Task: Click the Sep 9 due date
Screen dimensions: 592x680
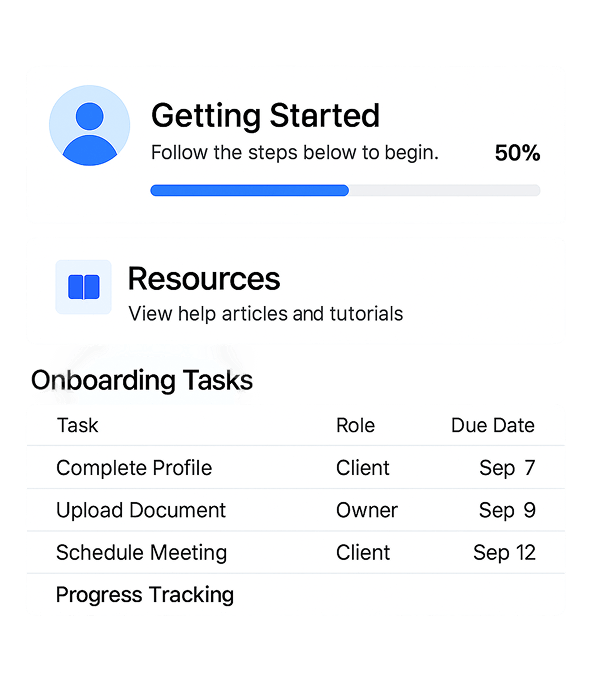Action: (x=507, y=510)
